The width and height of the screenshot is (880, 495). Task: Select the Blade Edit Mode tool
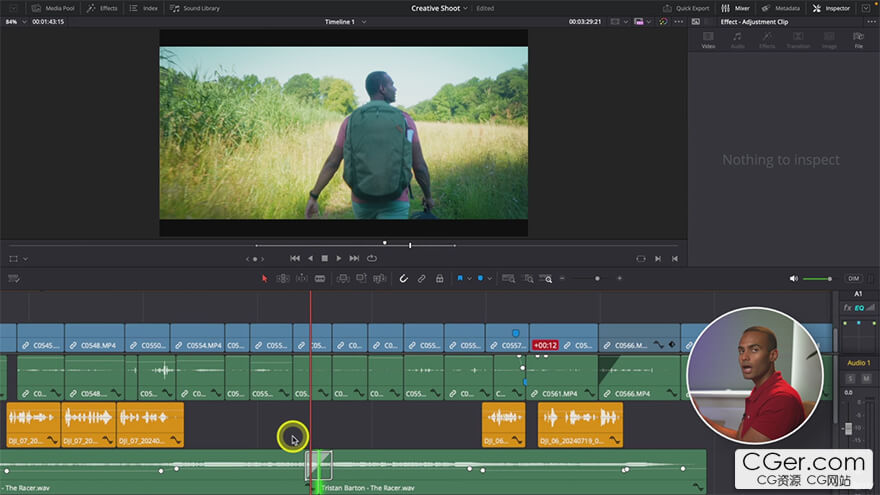pyautogui.click(x=320, y=278)
